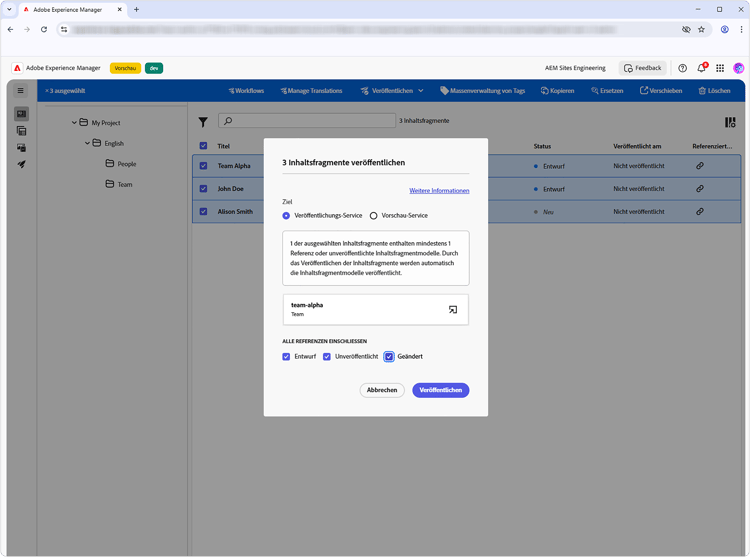This screenshot has height=557, width=750.
Task: Confirm with the Veröffentlichen dialog button
Action: tap(441, 390)
